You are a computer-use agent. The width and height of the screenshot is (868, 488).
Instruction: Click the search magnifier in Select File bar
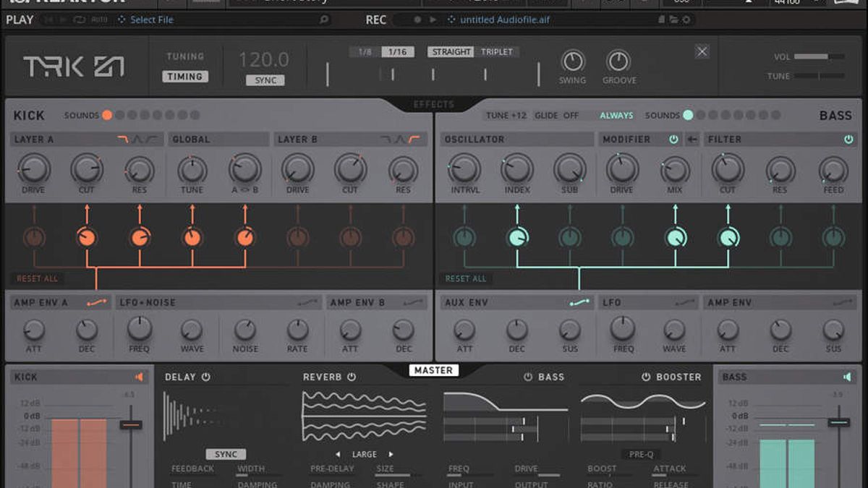coord(325,20)
